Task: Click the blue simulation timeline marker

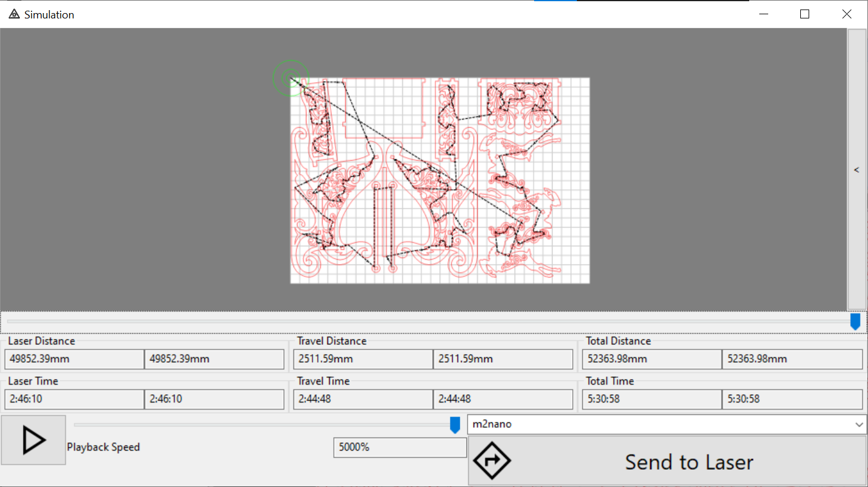Action: [x=856, y=321]
